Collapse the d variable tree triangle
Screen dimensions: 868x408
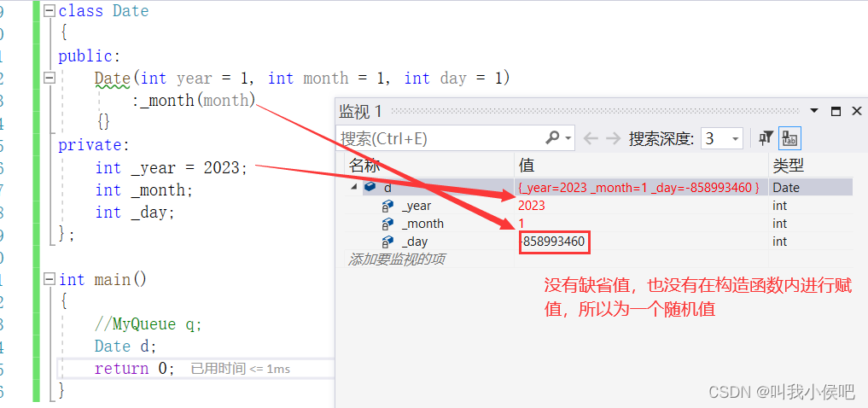(353, 187)
